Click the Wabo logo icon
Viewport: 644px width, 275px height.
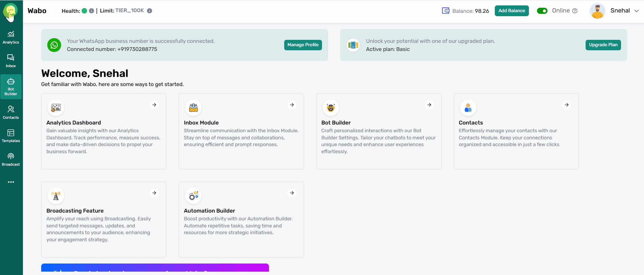point(10,11)
